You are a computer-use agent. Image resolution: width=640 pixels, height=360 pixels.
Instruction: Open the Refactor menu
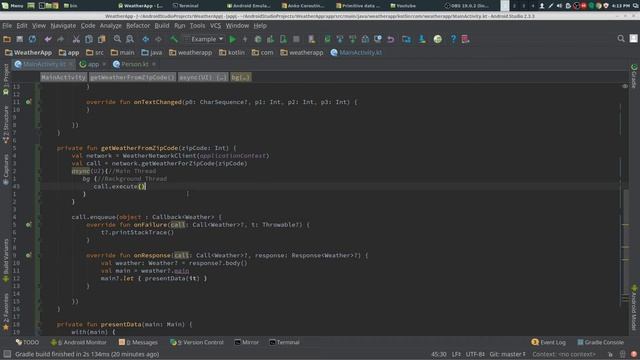[138, 26]
